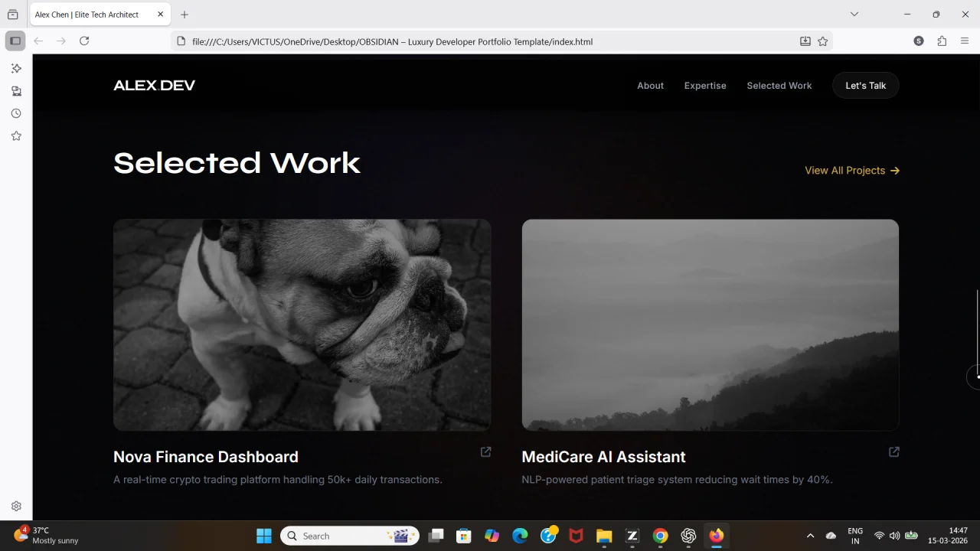Open the browser account icon
This screenshot has height=551, width=980.
(x=919, y=41)
